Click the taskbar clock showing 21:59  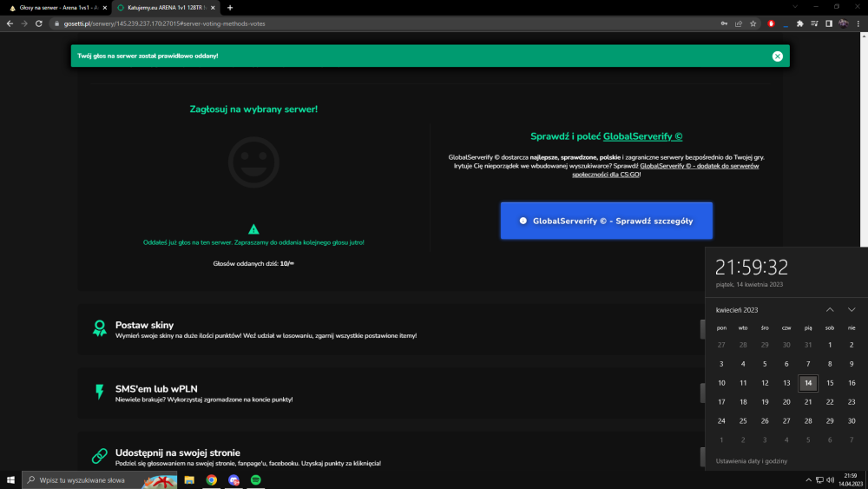click(851, 480)
